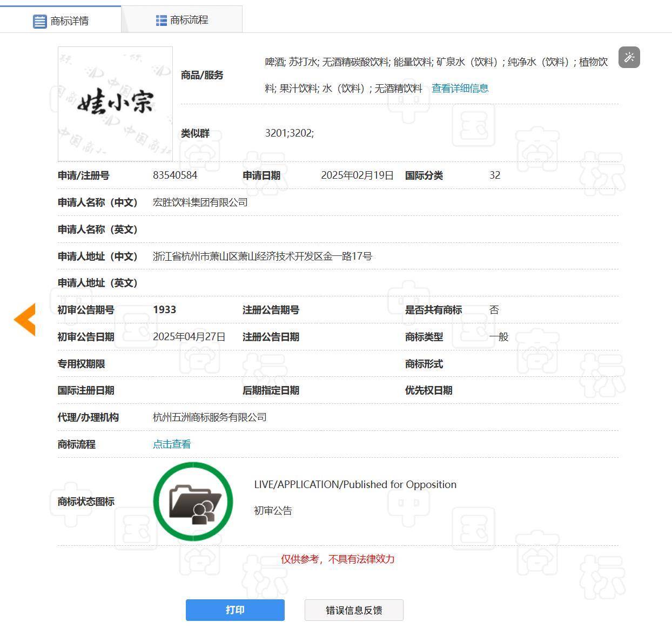Click the orange arrow collapse icon on left
The width and height of the screenshot is (672, 629).
(24, 319)
